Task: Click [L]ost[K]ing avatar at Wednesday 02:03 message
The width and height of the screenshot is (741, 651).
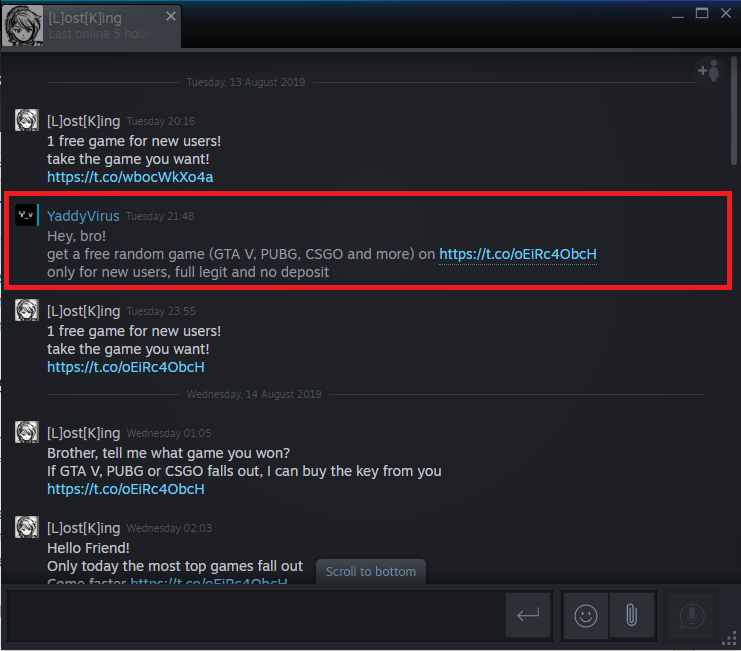Action: pos(26,527)
